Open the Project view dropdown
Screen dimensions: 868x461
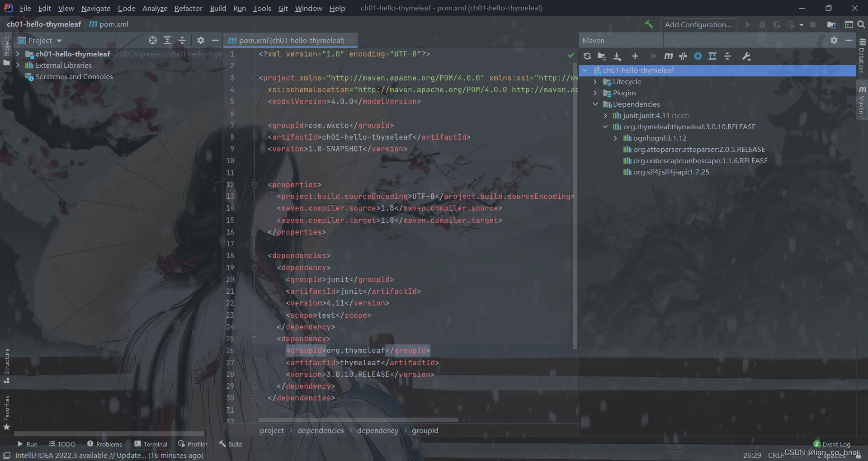pyautogui.click(x=40, y=40)
